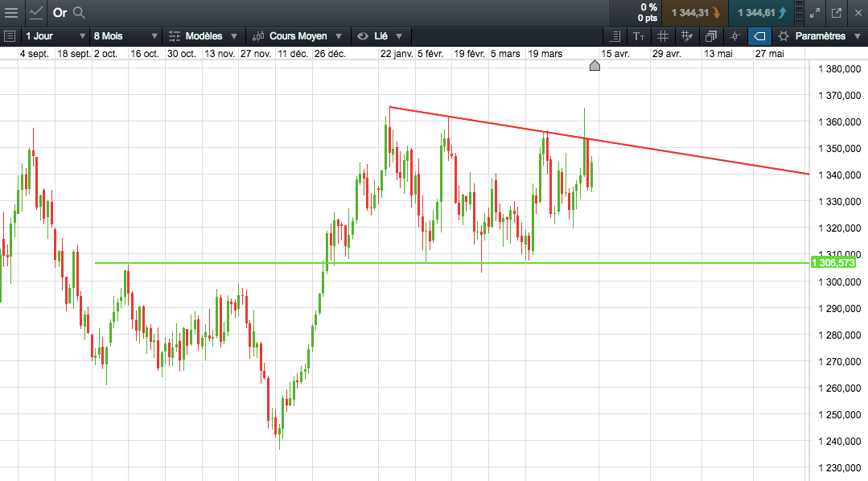Click the 11 déc. date label

point(293,54)
